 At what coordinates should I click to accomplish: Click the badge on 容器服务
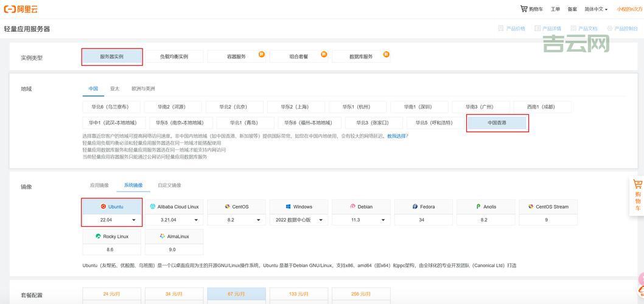(x=261, y=54)
